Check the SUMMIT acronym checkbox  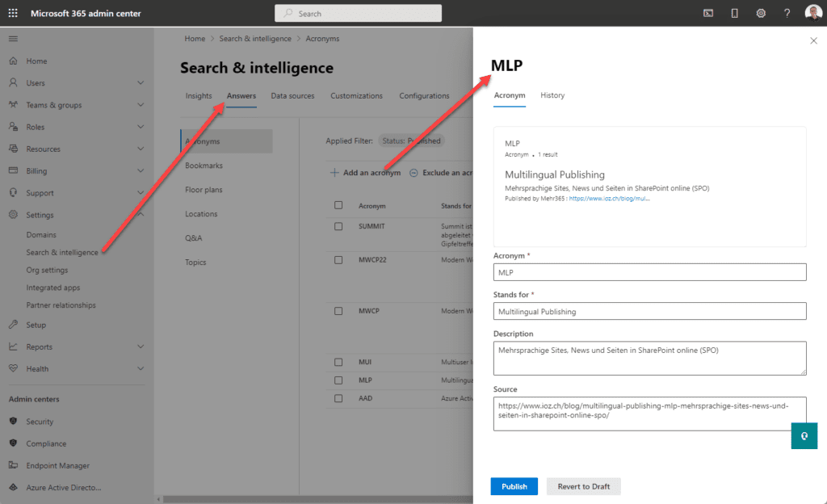click(x=338, y=226)
